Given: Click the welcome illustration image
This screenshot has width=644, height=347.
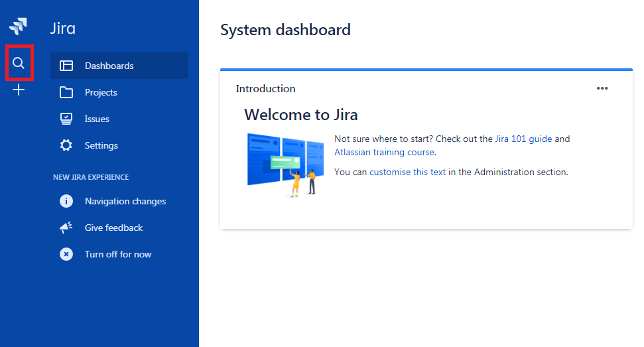Looking at the screenshot, I should [x=285, y=165].
